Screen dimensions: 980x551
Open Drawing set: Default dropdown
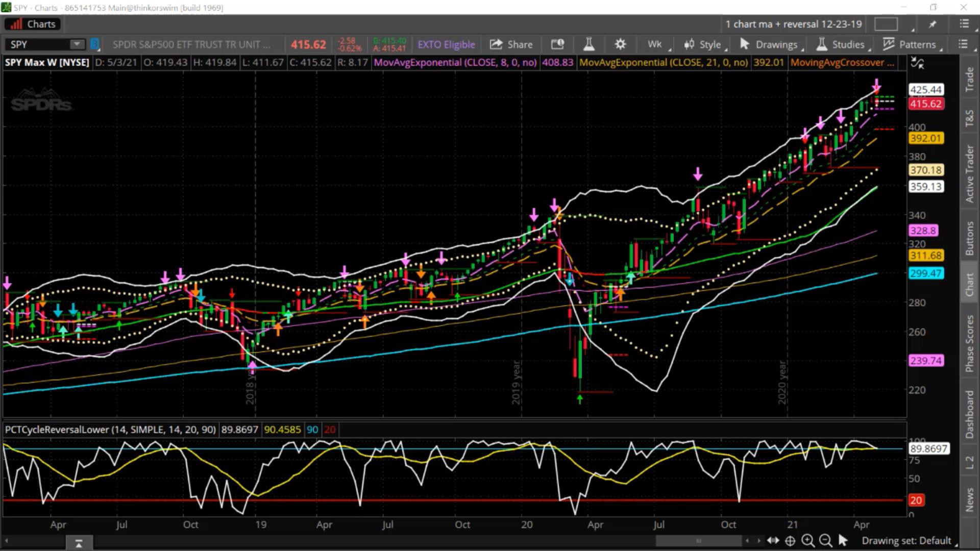coord(909,540)
